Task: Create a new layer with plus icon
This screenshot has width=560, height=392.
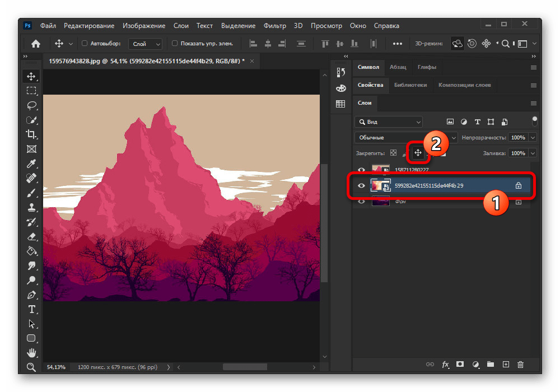Action: (506, 364)
